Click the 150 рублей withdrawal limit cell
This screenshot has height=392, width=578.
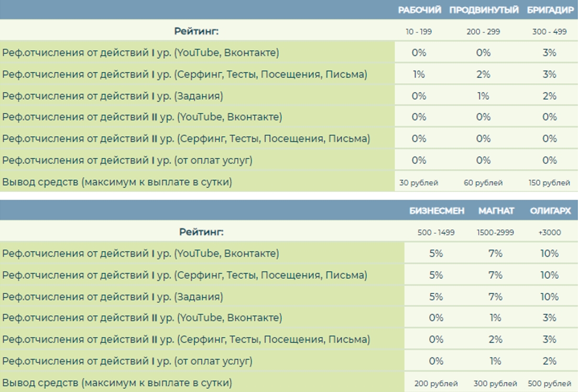click(x=549, y=182)
